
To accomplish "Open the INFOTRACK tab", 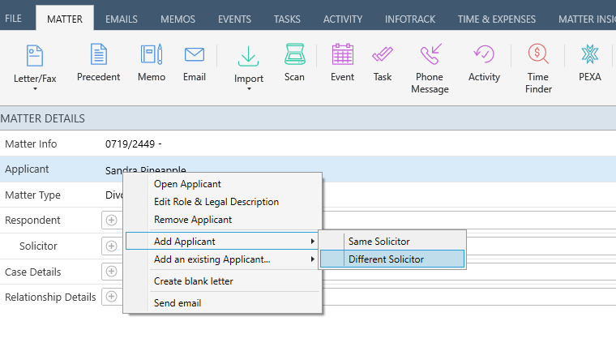I will tap(410, 19).
